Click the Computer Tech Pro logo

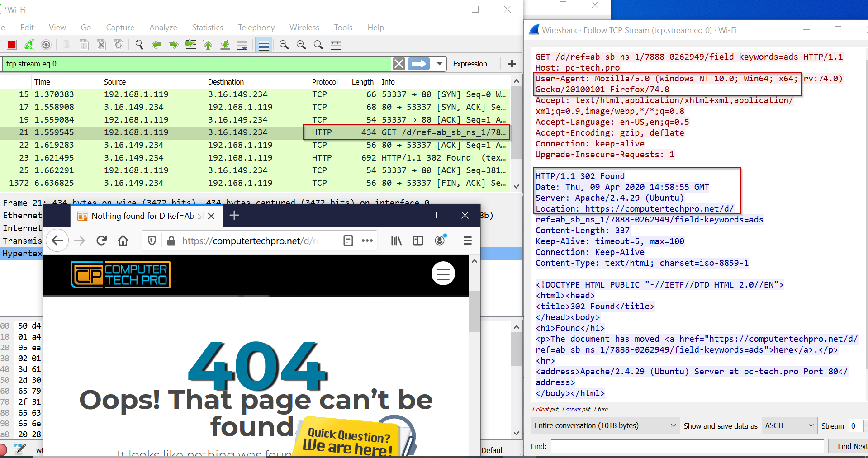[120, 274]
